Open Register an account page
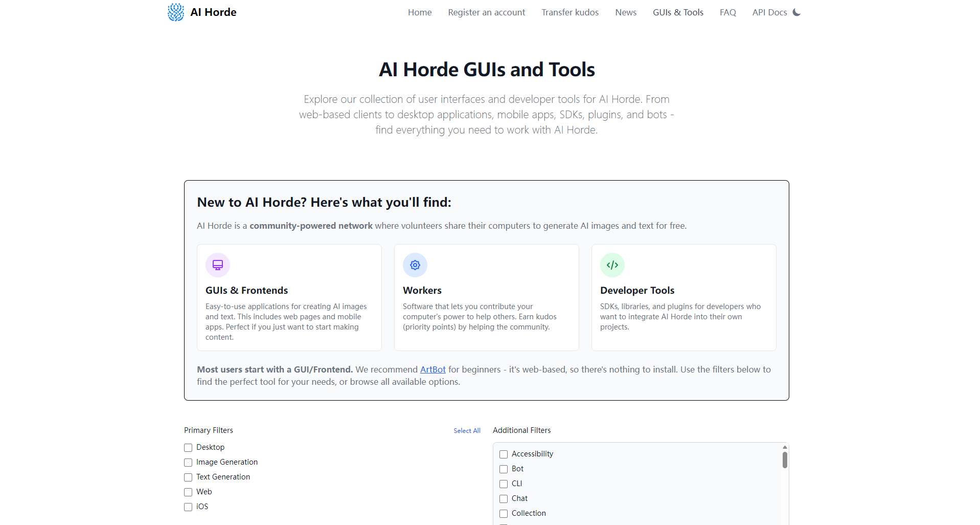 pyautogui.click(x=486, y=12)
